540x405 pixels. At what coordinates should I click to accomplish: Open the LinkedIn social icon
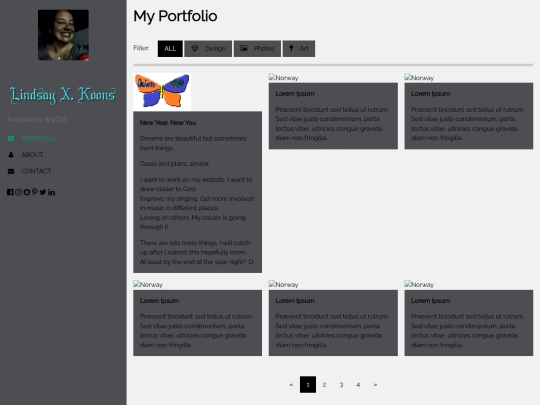tap(51, 192)
